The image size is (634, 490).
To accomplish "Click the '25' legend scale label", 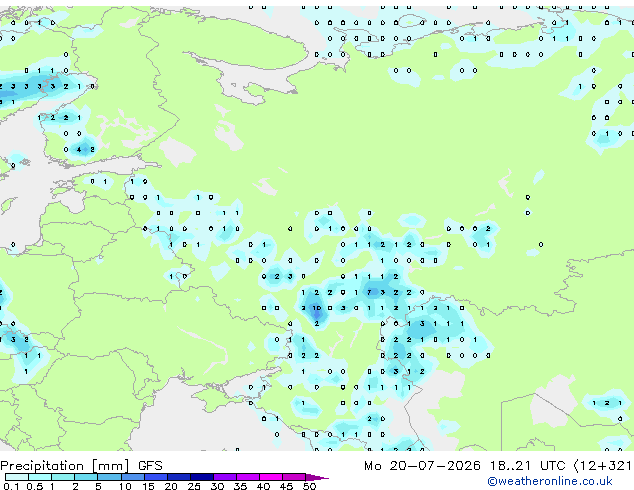I will (194, 486).
